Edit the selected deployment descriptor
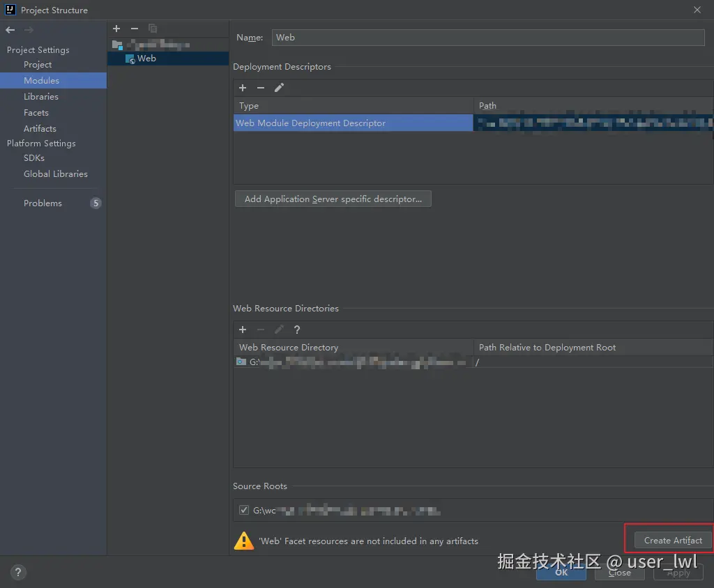 [x=279, y=88]
